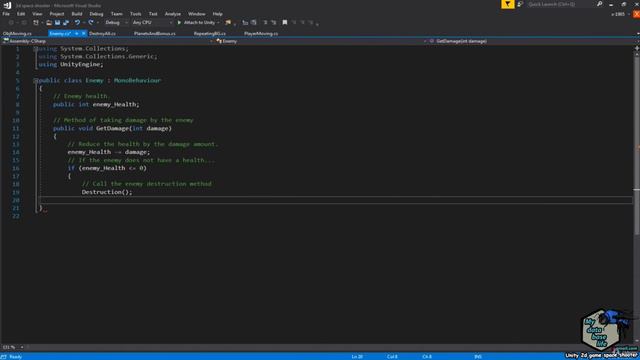Open the Window menu
640x360 pixels.
pos(197,14)
